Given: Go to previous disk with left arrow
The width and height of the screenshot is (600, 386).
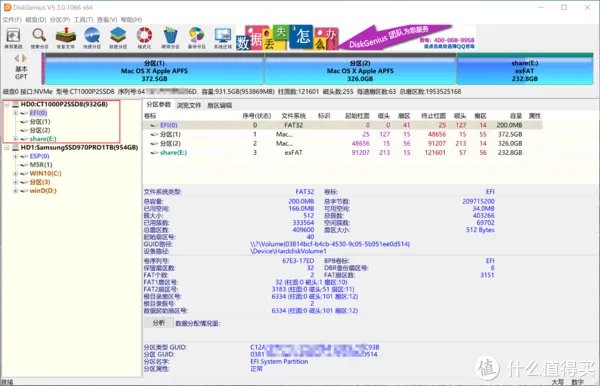Looking at the screenshot, I should (17, 58).
